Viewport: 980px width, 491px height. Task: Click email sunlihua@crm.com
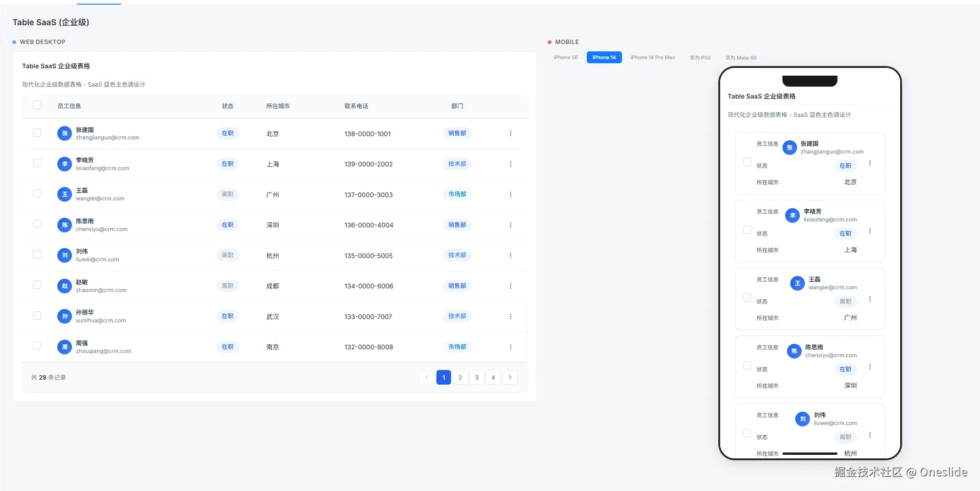coord(101,320)
